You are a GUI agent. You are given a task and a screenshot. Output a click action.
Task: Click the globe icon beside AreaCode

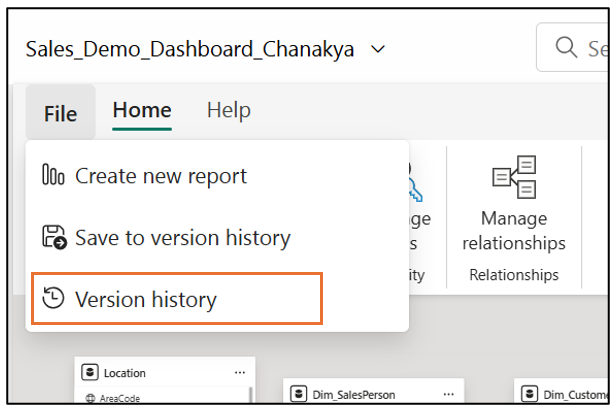click(x=90, y=398)
